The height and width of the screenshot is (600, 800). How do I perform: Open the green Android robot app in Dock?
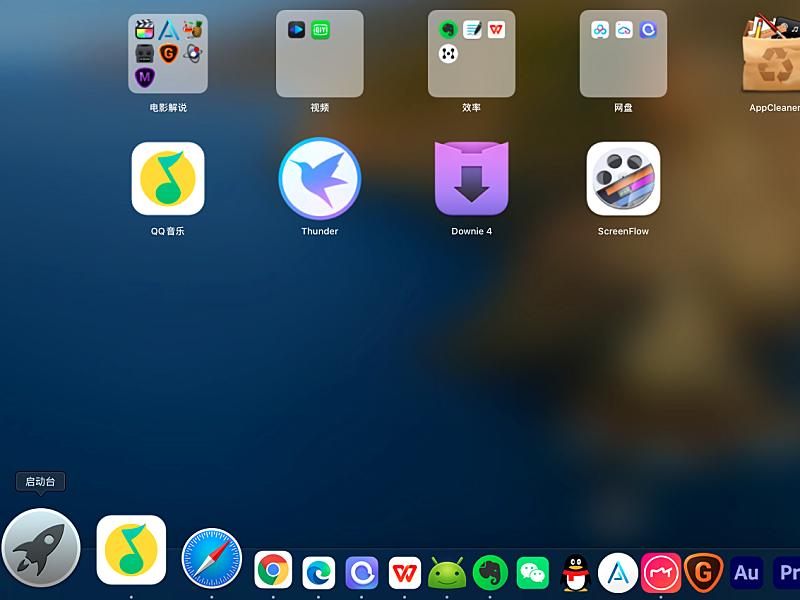[x=447, y=572]
